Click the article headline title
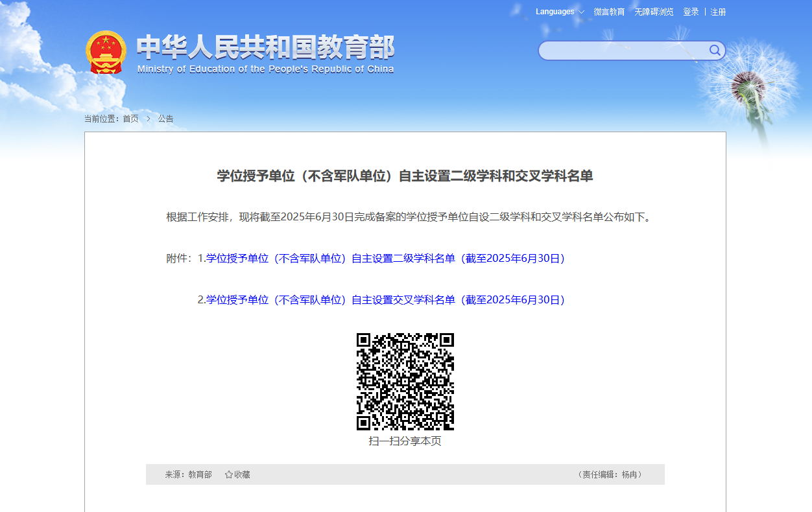The image size is (812, 512). (x=405, y=176)
